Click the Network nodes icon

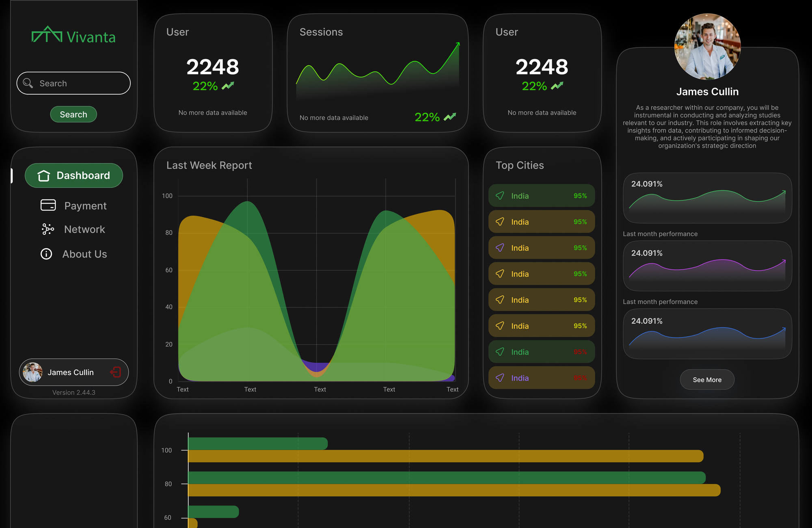point(47,229)
